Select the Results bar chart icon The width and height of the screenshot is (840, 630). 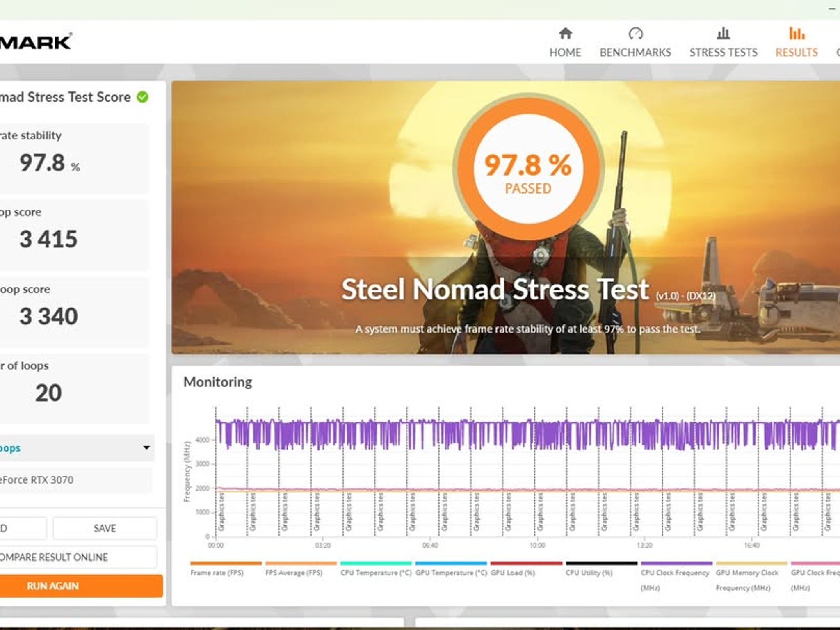click(797, 33)
